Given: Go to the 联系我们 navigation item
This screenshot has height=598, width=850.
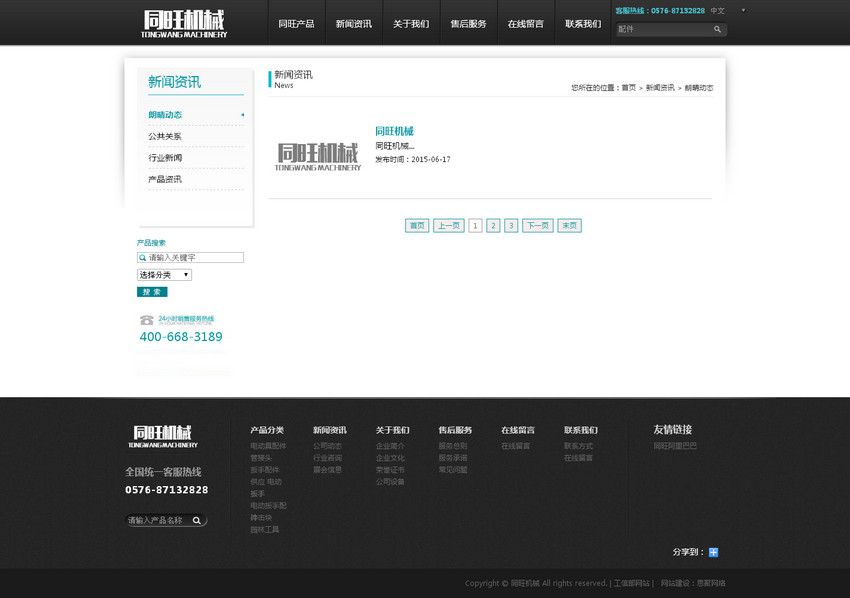Looking at the screenshot, I should coord(583,24).
